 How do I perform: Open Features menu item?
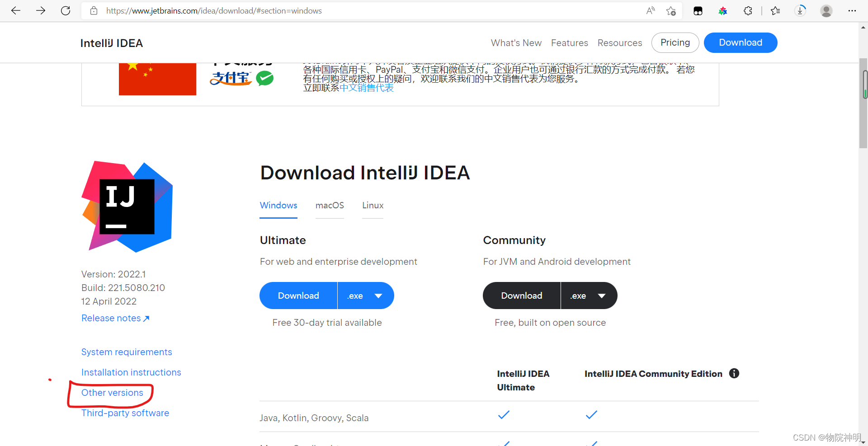point(570,43)
